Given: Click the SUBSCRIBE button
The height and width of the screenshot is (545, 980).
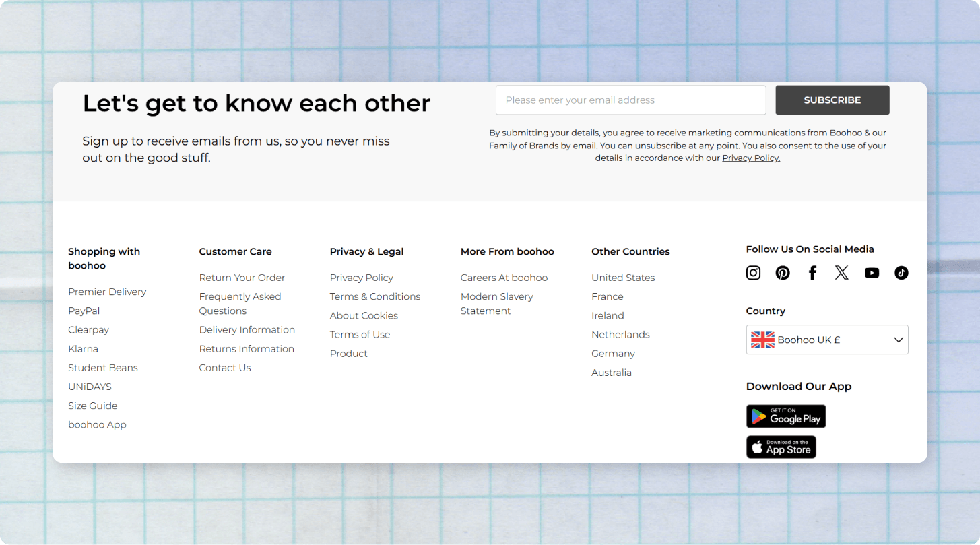Looking at the screenshot, I should pyautogui.click(x=832, y=100).
